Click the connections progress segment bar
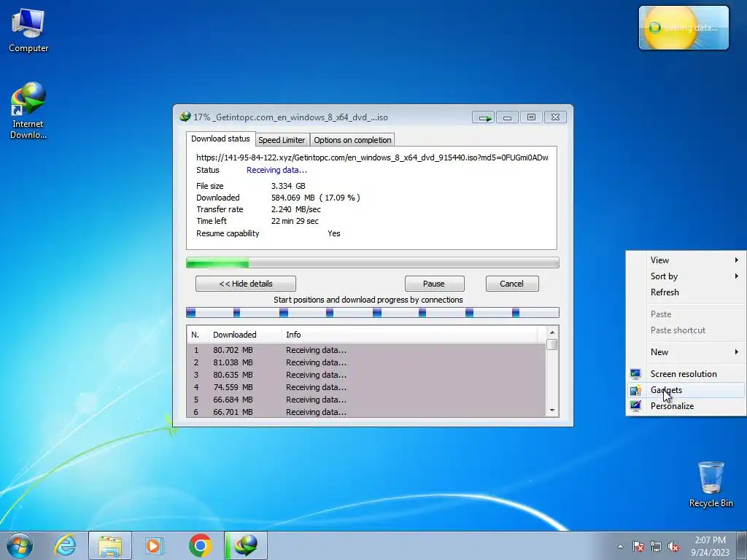 (x=372, y=312)
